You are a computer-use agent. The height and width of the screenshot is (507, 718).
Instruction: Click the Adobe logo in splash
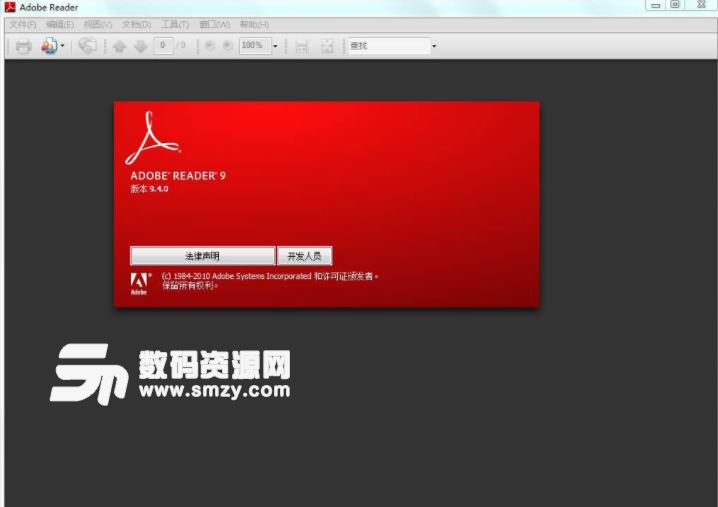pyautogui.click(x=140, y=284)
